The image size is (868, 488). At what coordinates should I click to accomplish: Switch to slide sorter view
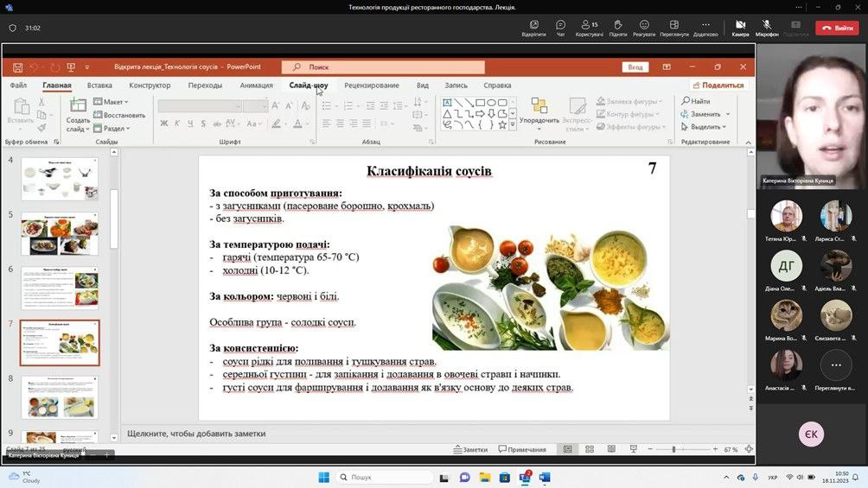click(589, 449)
